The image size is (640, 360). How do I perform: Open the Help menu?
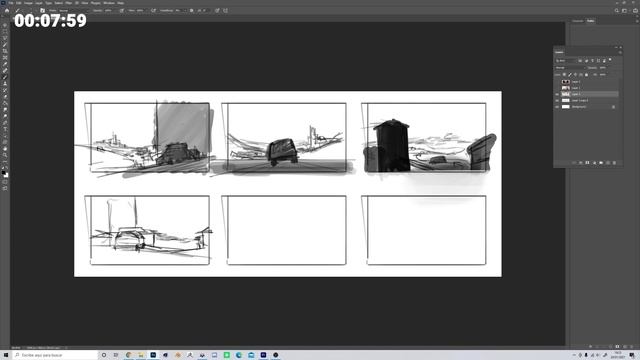pyautogui.click(x=120, y=3)
